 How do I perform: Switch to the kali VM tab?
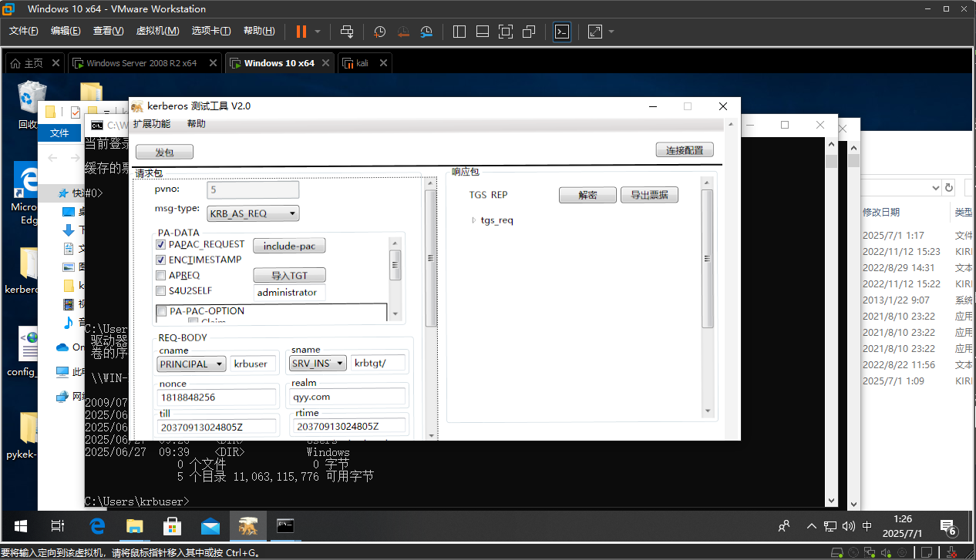(x=362, y=63)
